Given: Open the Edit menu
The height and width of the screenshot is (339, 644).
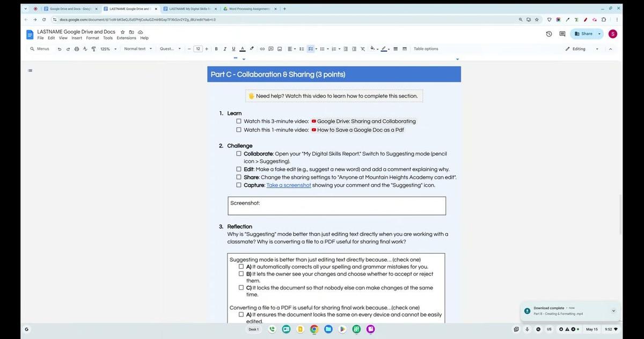Looking at the screenshot, I should pyautogui.click(x=51, y=38).
